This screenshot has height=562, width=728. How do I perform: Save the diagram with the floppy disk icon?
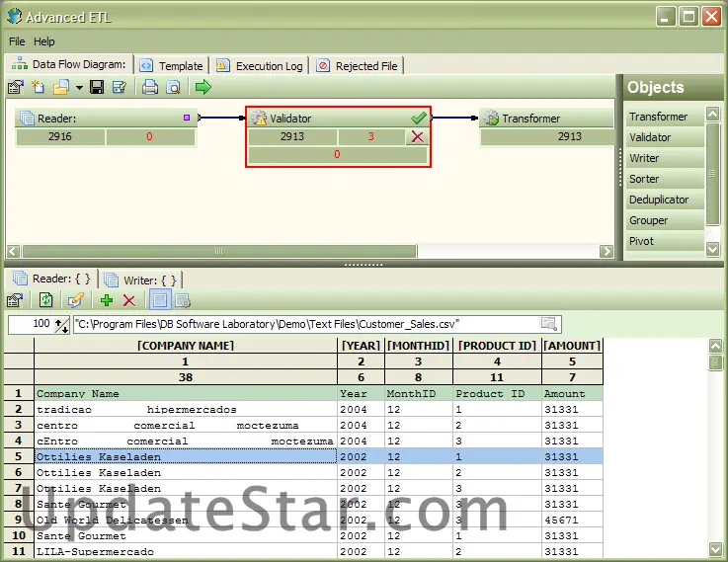point(97,87)
